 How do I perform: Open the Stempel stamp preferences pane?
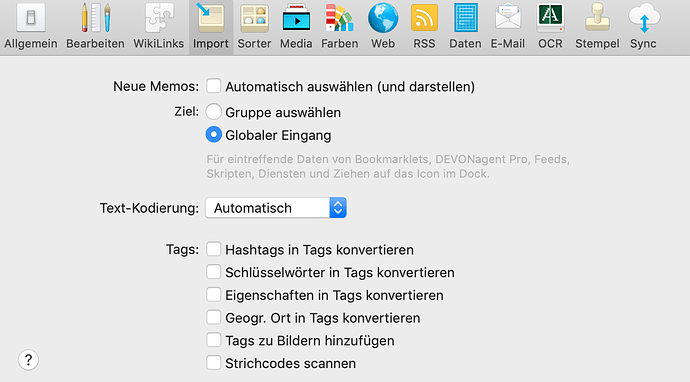tap(597, 26)
